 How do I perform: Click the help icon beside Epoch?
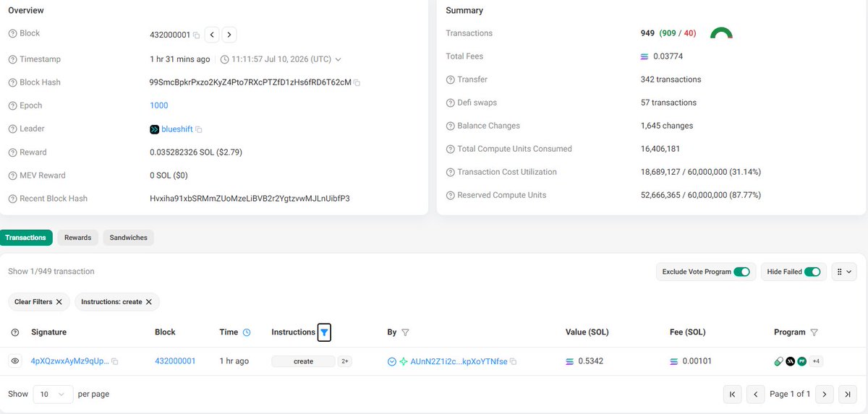click(x=12, y=105)
